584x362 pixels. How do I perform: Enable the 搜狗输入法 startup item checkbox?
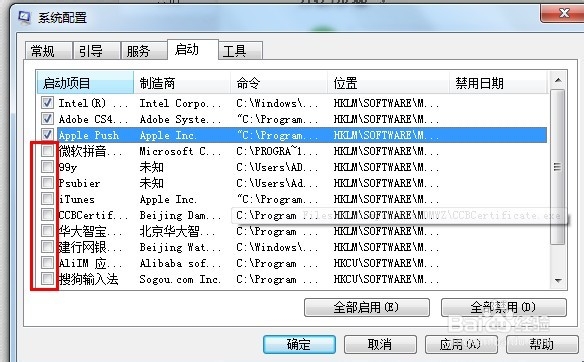pyautogui.click(x=47, y=279)
